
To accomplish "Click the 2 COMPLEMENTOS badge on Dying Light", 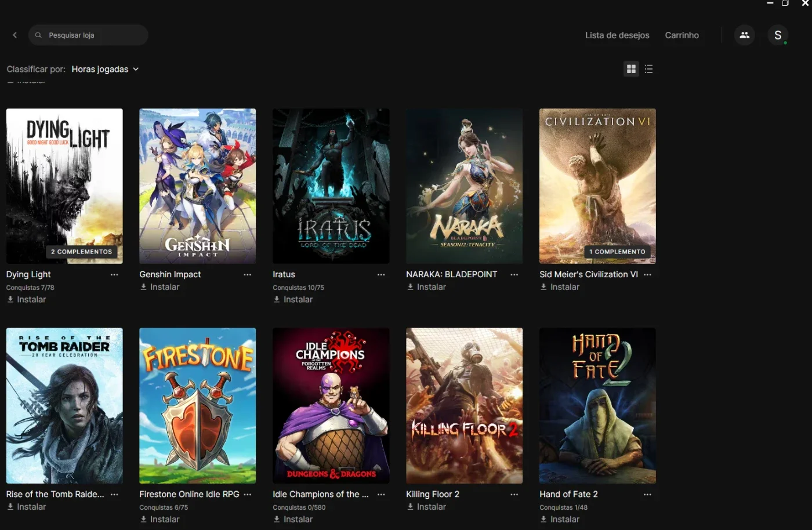I will tap(81, 252).
